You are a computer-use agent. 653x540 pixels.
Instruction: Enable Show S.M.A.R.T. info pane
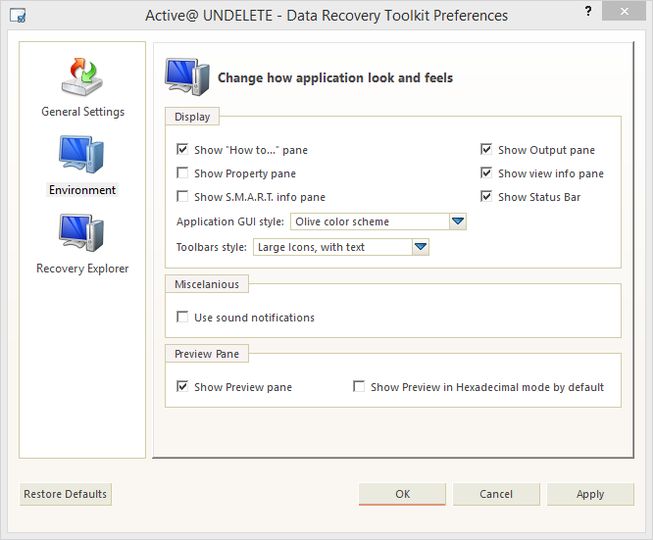click(x=182, y=196)
